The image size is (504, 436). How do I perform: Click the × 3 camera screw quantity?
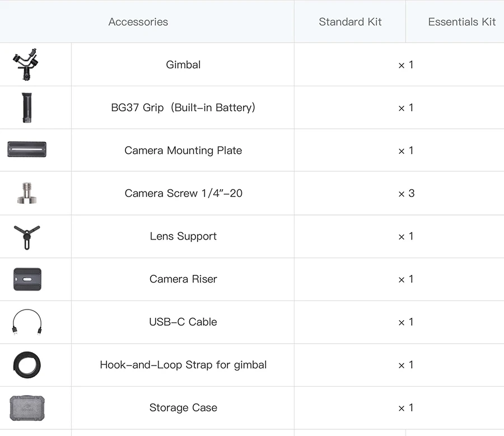coord(407,193)
